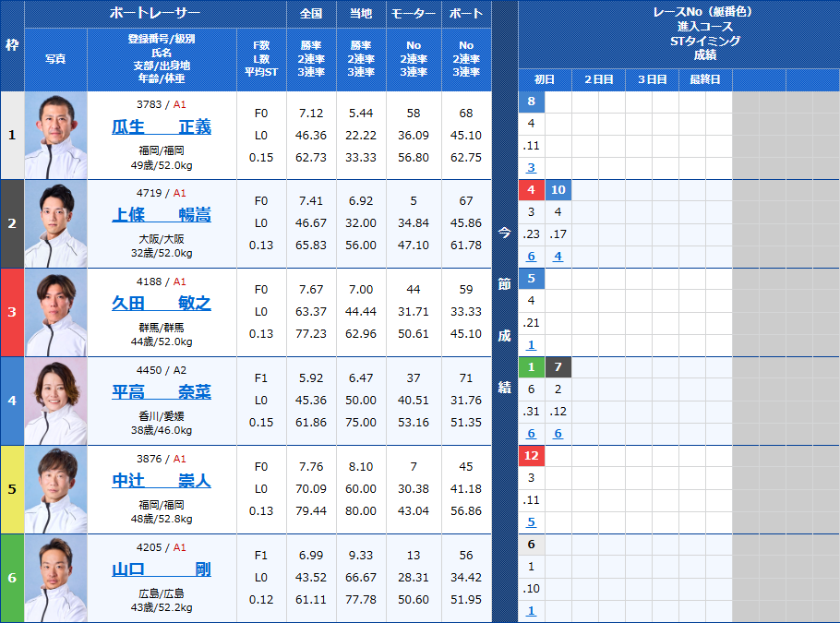Click the underlined 6 in 上條暢嵩's results
This screenshot has height=623, width=840.
point(531,256)
